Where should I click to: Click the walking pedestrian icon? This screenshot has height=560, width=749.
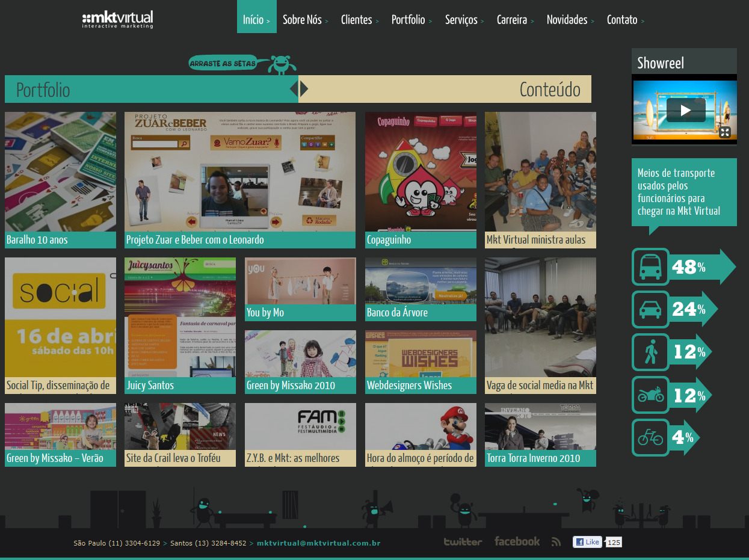(650, 352)
